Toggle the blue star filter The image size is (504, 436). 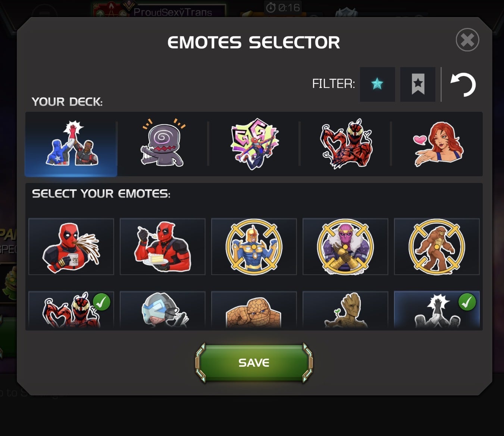coord(377,84)
